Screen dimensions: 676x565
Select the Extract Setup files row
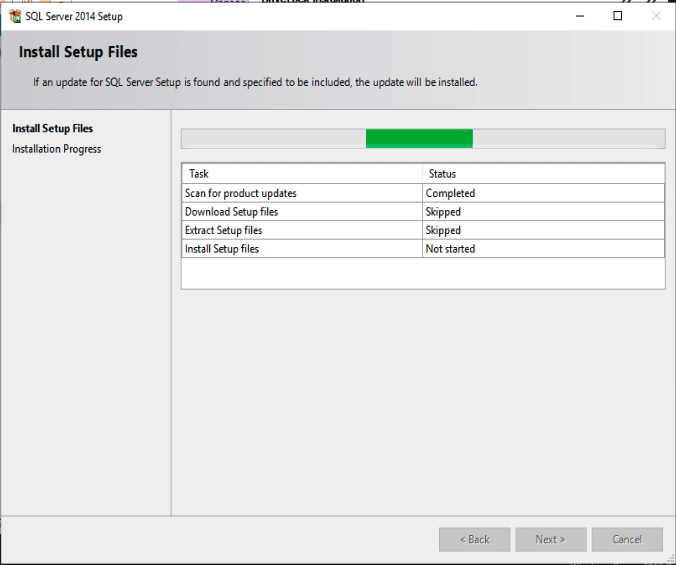223,230
